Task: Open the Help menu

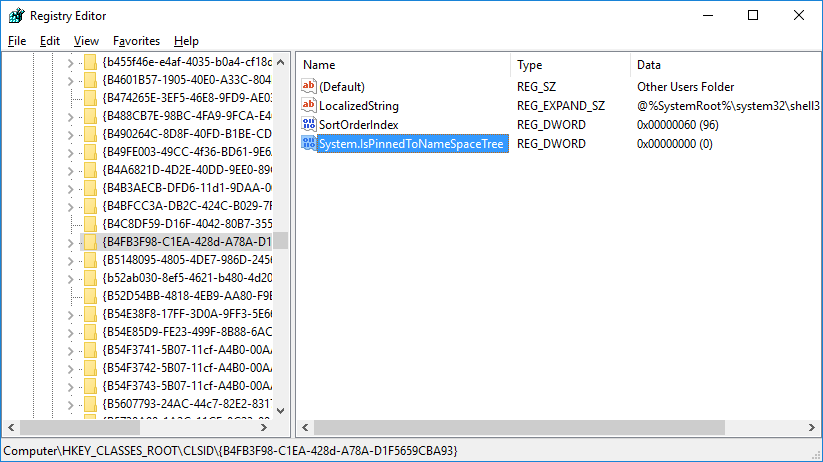Action: (186, 41)
